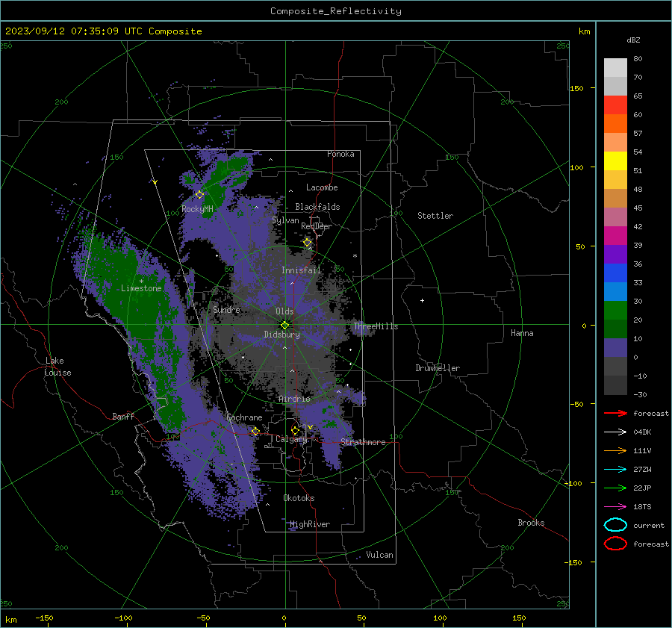Click the Limestone label on map
Viewport: 672px width, 628px height.
tap(141, 288)
